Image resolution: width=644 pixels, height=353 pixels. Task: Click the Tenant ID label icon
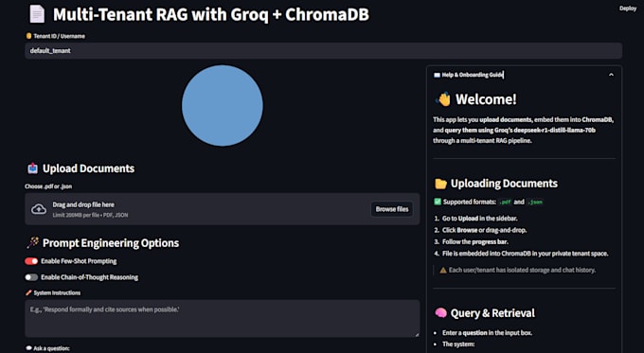click(x=28, y=36)
